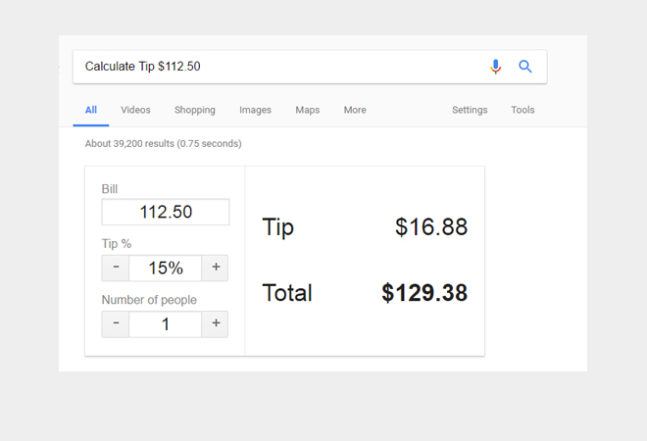Image resolution: width=647 pixels, height=441 pixels.
Task: Select the $16.88 tip amount
Action: tap(431, 227)
